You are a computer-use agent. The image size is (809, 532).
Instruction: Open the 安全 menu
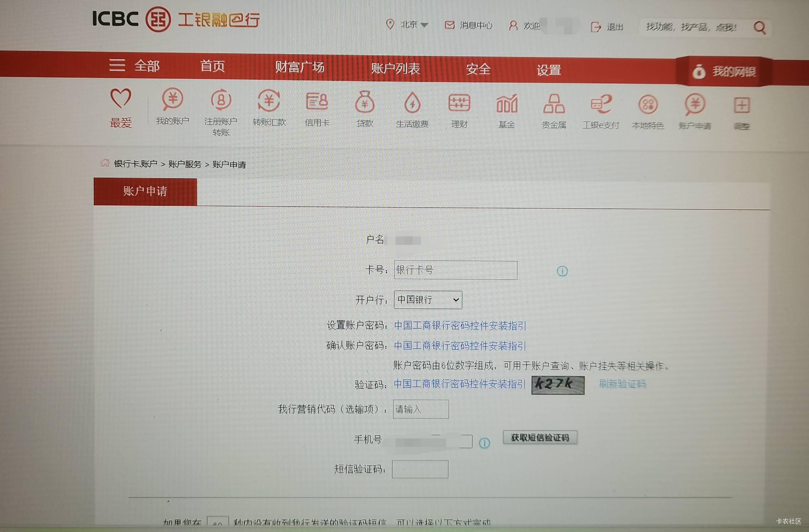click(478, 69)
